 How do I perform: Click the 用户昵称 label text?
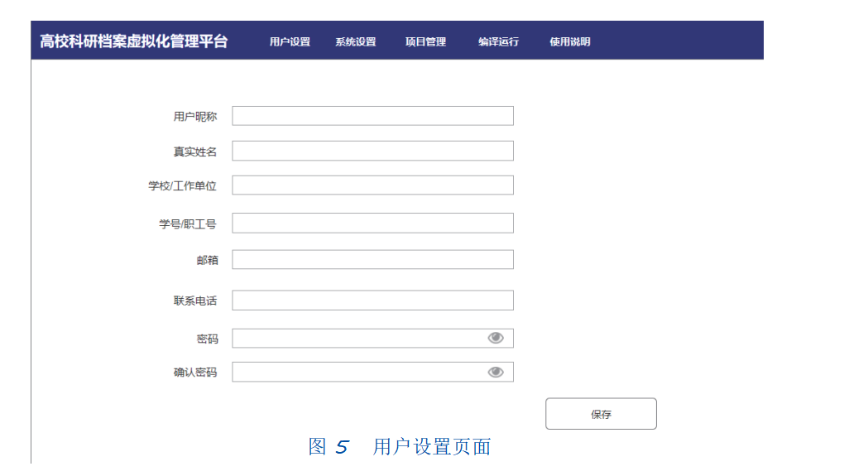tap(194, 117)
